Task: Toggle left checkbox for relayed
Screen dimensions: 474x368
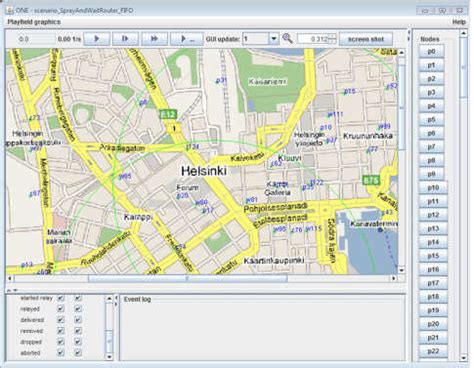Action: click(61, 309)
